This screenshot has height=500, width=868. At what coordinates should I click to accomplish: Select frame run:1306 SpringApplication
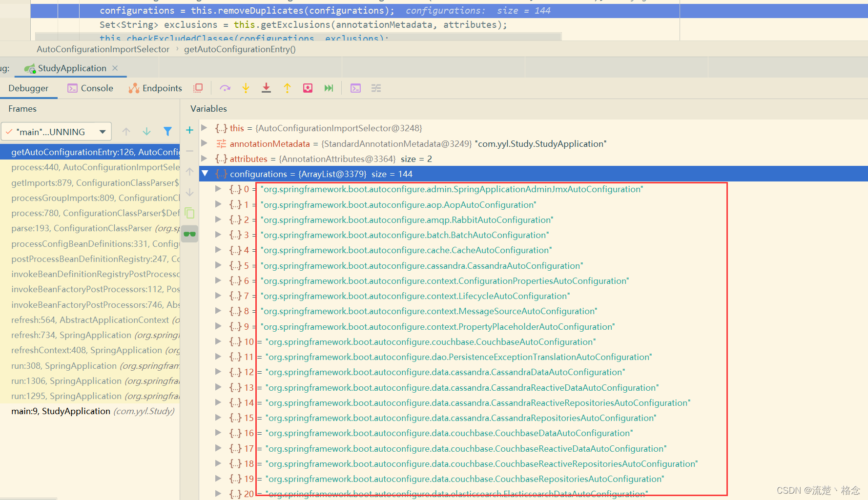[90, 381]
